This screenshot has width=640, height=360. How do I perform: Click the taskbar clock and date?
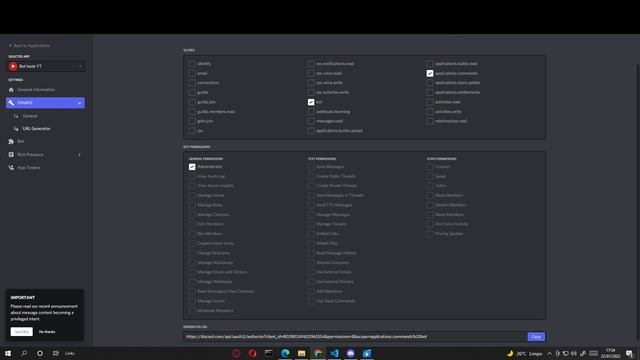[x=611, y=353]
